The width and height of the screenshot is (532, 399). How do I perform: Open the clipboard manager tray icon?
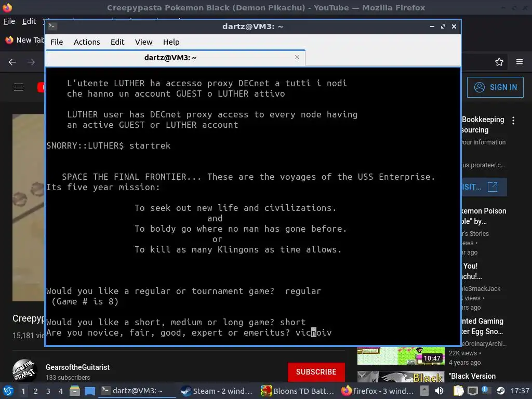tap(458, 391)
